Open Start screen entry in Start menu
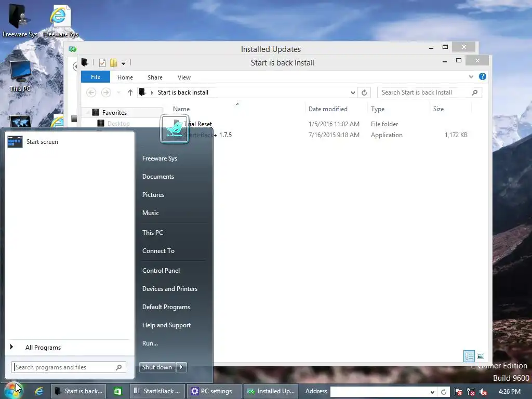 click(x=70, y=142)
